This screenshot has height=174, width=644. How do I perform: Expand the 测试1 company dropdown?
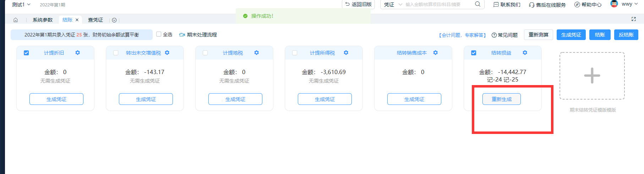coord(21,5)
